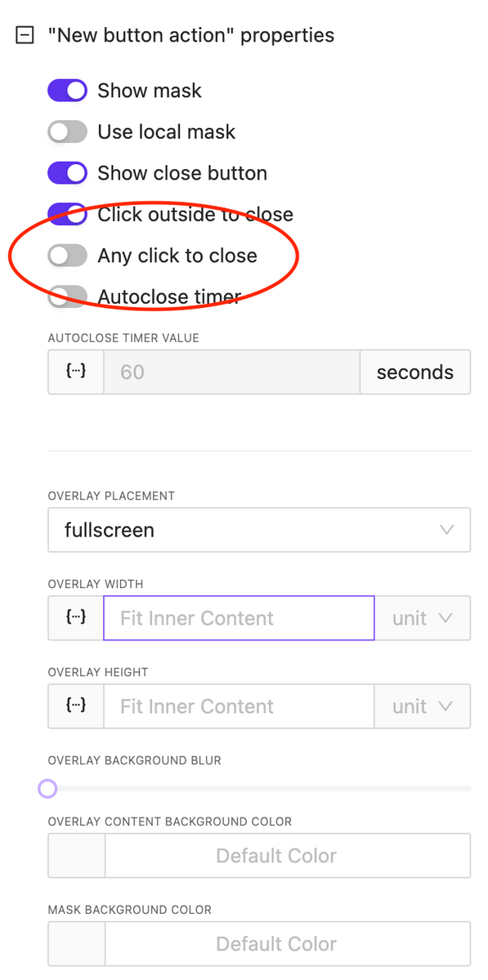488x980 pixels.
Task: Collapse the "New button action" properties section
Action: point(25,34)
